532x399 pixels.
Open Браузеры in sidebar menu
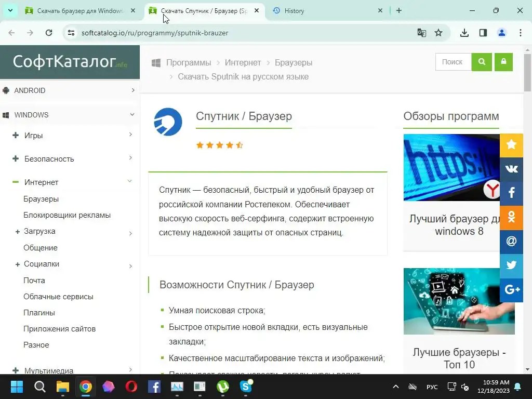(x=41, y=199)
